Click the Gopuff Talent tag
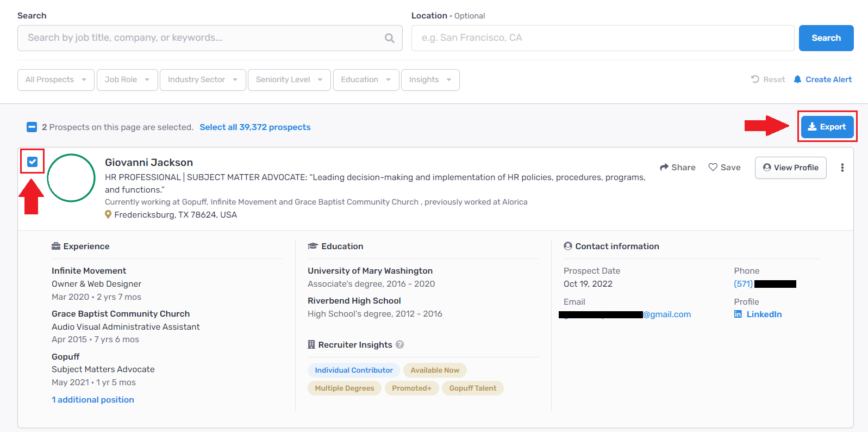 [473, 388]
